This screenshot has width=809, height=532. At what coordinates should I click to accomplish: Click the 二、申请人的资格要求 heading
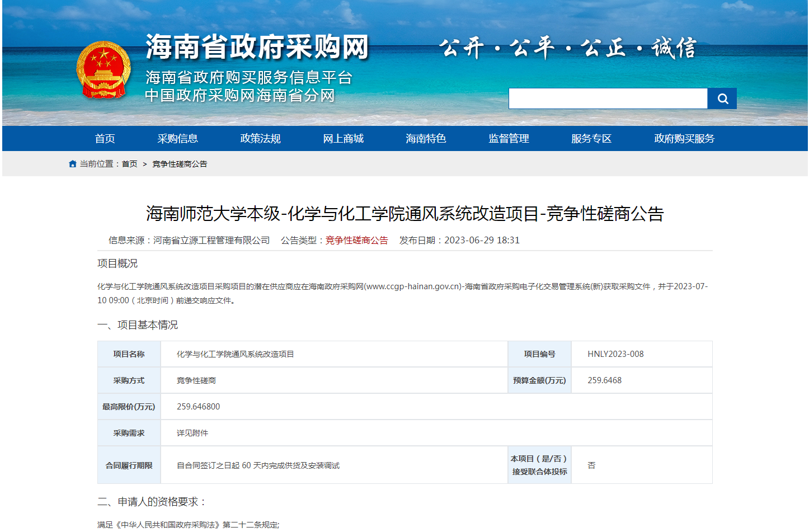[152, 502]
